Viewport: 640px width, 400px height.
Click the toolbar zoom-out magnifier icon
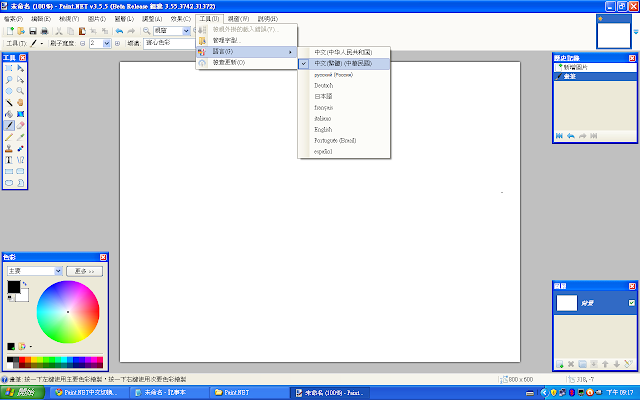click(x=147, y=31)
